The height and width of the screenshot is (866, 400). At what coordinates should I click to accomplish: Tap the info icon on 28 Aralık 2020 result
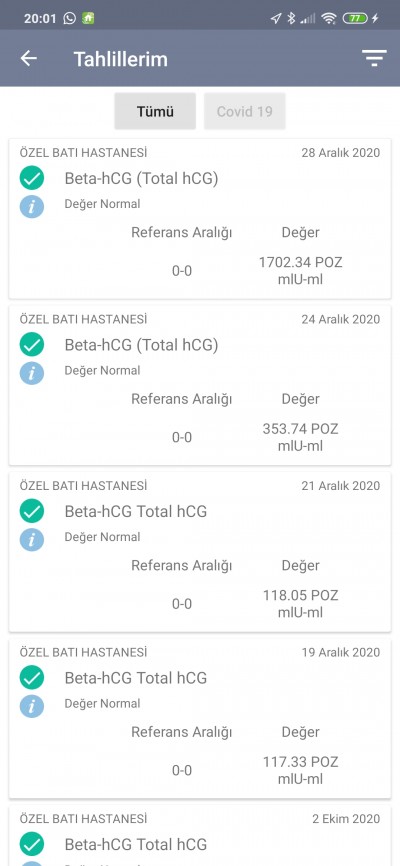(32, 207)
